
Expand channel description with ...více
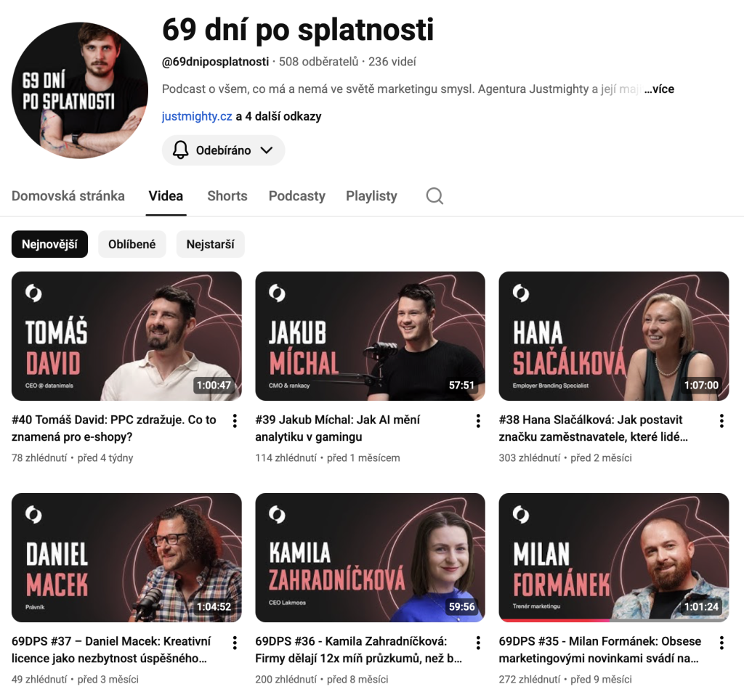(659, 89)
